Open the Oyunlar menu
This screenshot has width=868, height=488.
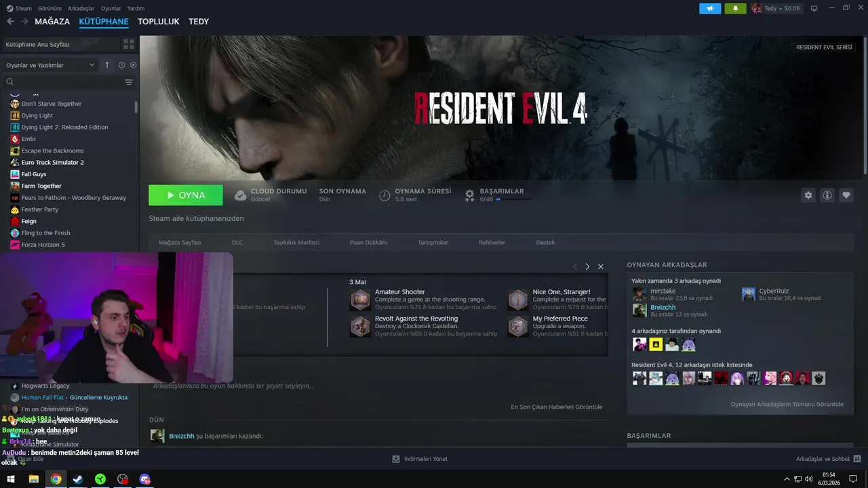coord(111,8)
